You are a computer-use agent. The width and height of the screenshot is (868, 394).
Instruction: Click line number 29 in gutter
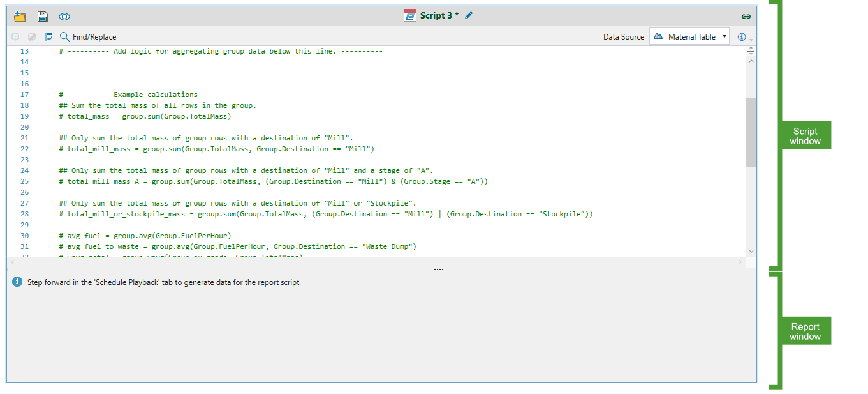[24, 225]
